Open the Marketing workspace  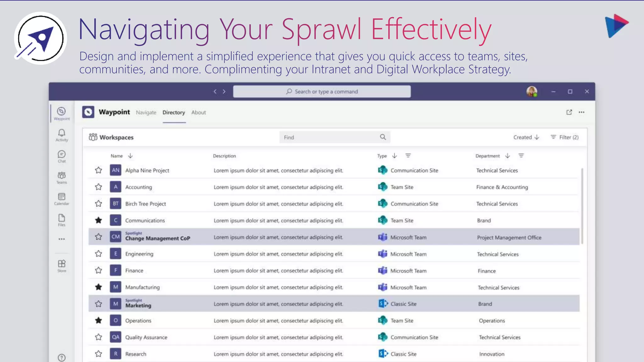tap(138, 305)
